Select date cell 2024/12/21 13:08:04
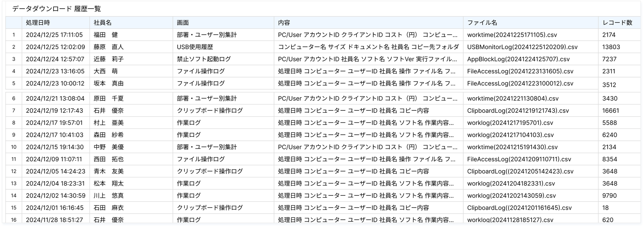This screenshot has width=644, height=227. [55, 98]
